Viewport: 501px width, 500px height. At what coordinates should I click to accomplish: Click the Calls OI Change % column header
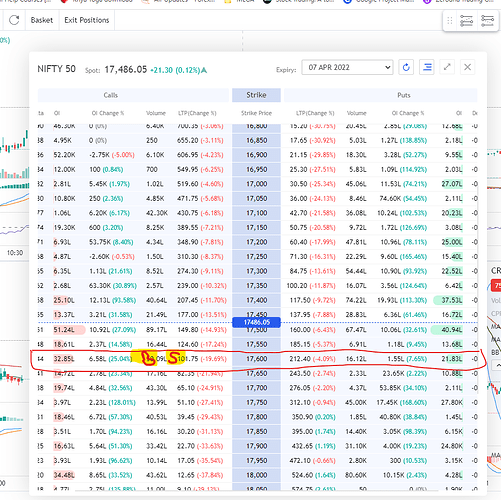[108, 113]
